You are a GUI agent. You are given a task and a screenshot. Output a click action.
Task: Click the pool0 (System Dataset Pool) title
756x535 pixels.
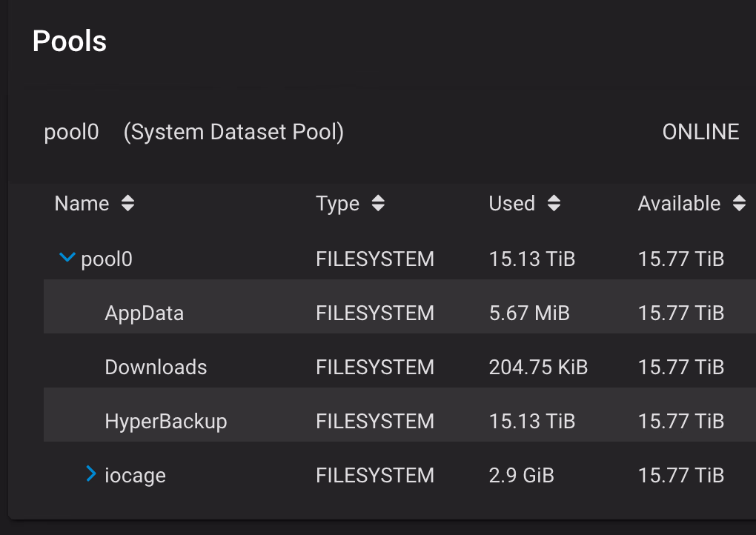pos(193,132)
